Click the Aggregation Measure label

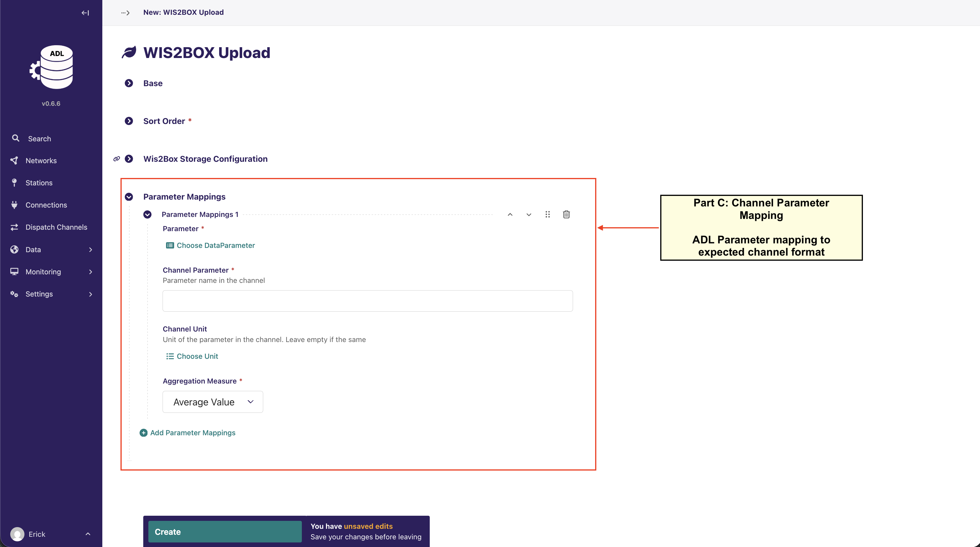point(200,381)
